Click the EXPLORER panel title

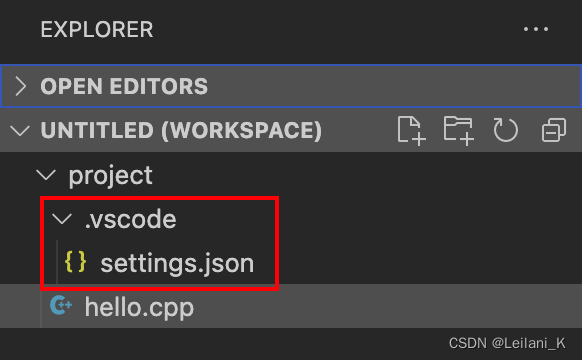[97, 30]
